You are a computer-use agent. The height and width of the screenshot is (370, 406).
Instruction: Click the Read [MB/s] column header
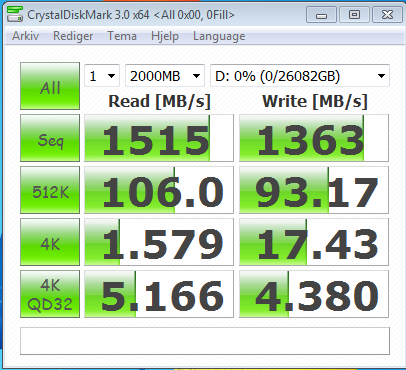pyautogui.click(x=159, y=101)
